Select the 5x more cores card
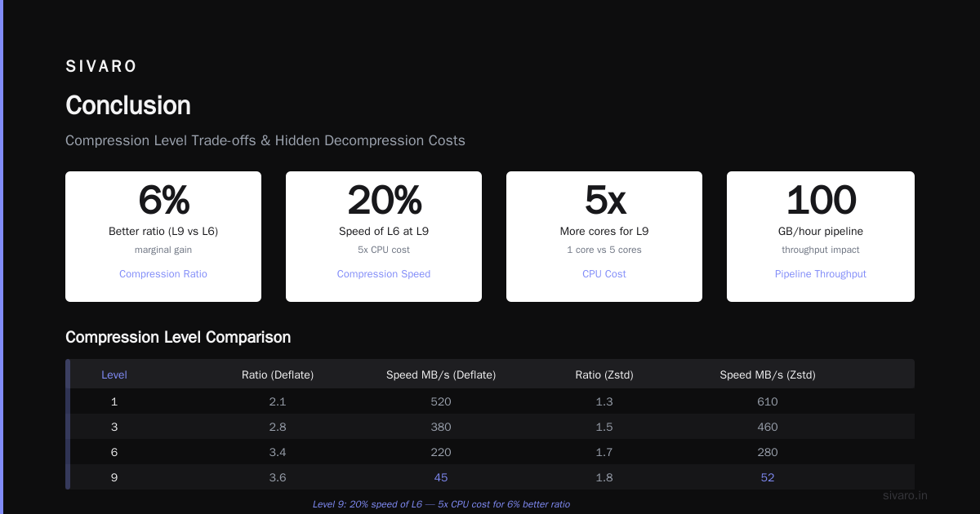980x514 pixels. click(x=604, y=237)
